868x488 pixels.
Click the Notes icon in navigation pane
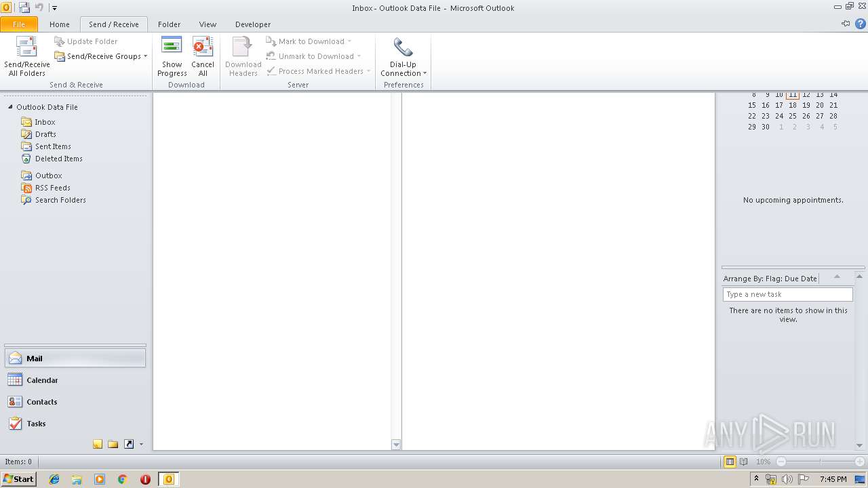[x=98, y=445]
